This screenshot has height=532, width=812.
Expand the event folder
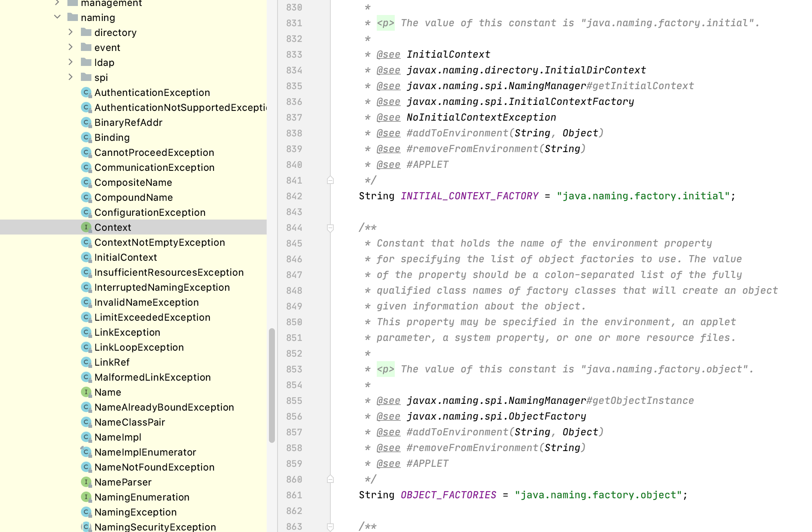point(71,47)
